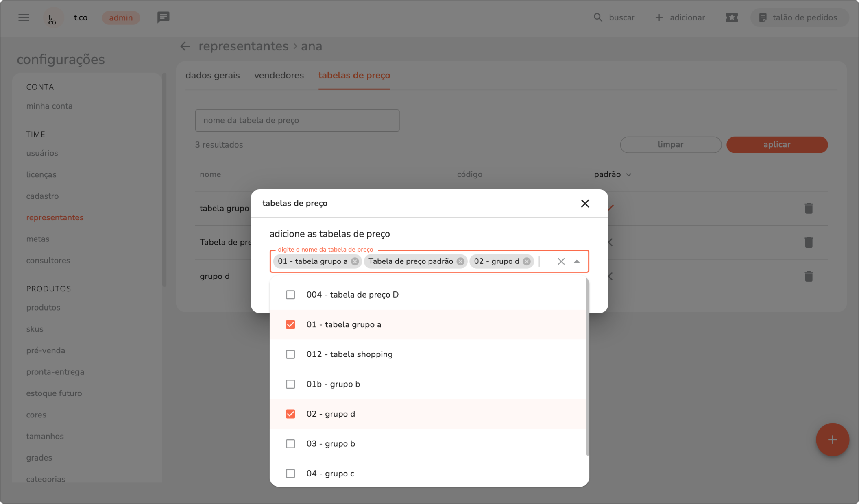Remove the 'Tabela de preço padrão' chip

point(460,261)
